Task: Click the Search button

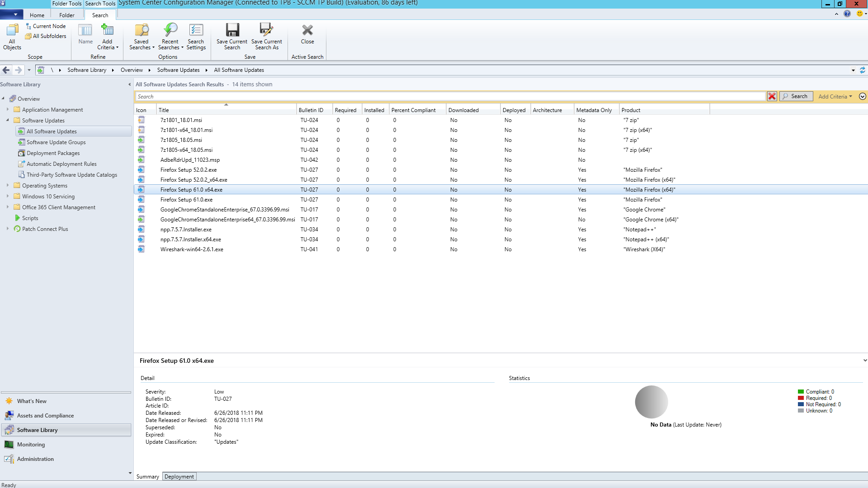Action: 796,96
